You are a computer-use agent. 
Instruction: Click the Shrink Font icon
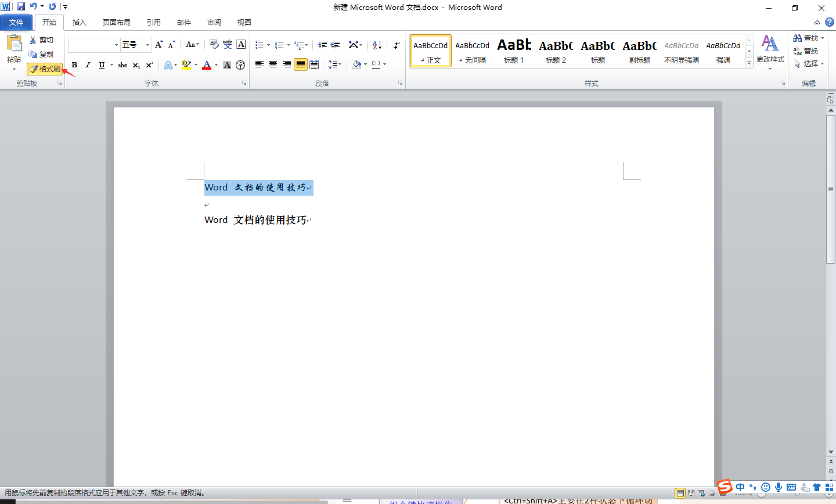coord(171,45)
